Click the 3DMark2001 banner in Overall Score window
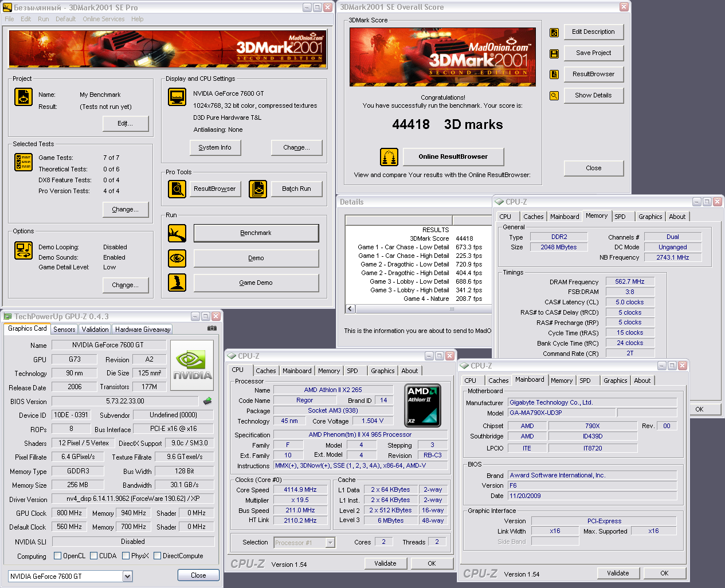 pyautogui.click(x=443, y=57)
